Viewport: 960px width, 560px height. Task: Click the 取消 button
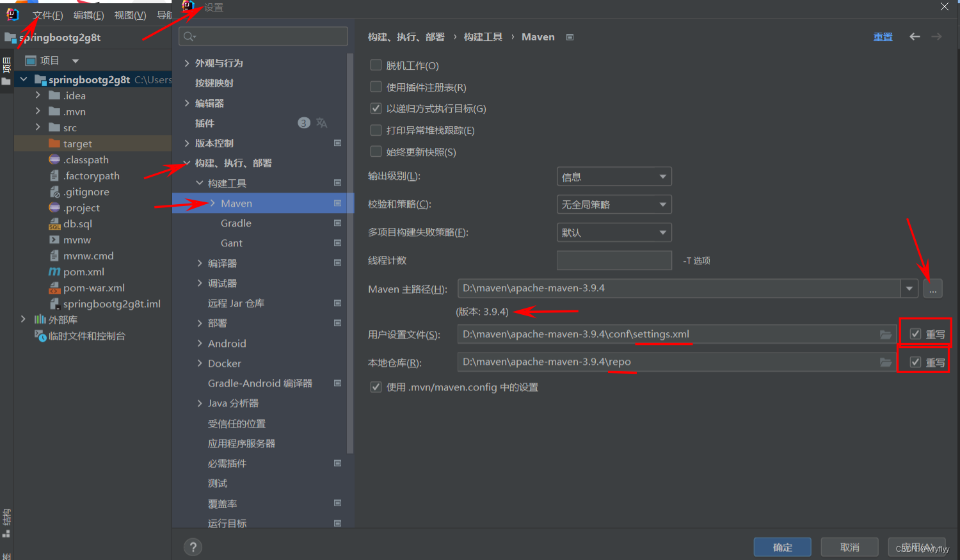[849, 547]
